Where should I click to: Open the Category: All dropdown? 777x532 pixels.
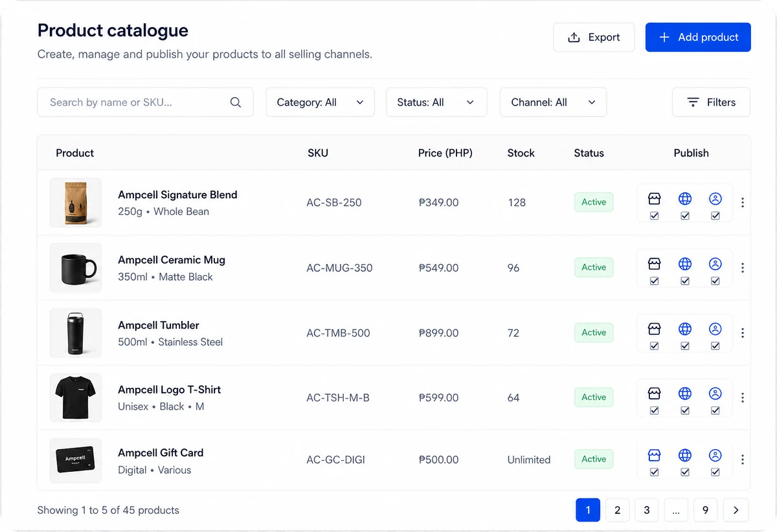321,102
